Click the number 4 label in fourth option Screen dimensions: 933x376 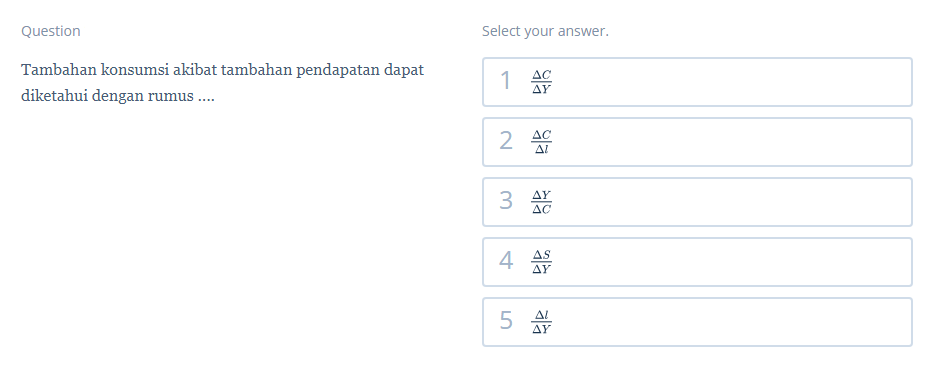pos(506,261)
